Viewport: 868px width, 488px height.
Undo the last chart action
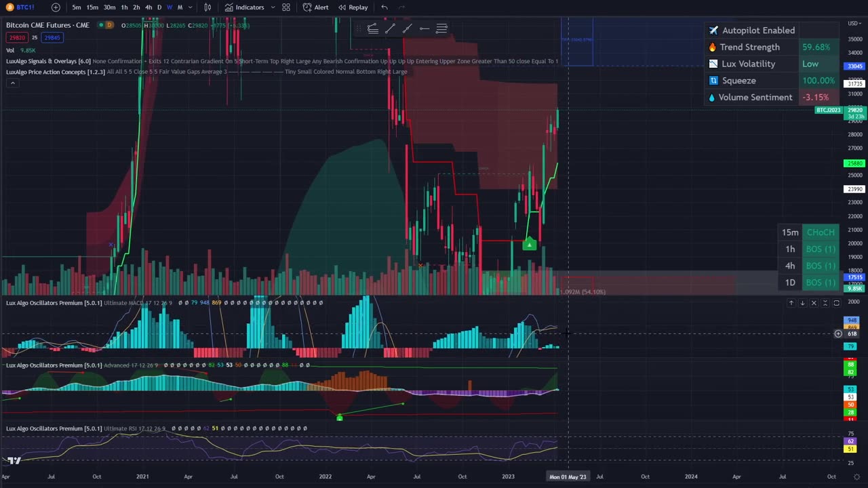point(384,7)
